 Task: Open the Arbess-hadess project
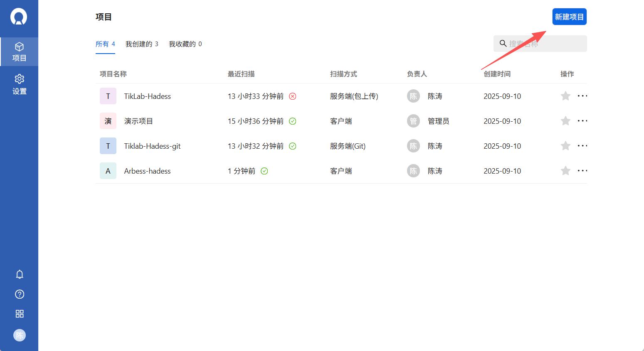click(147, 171)
